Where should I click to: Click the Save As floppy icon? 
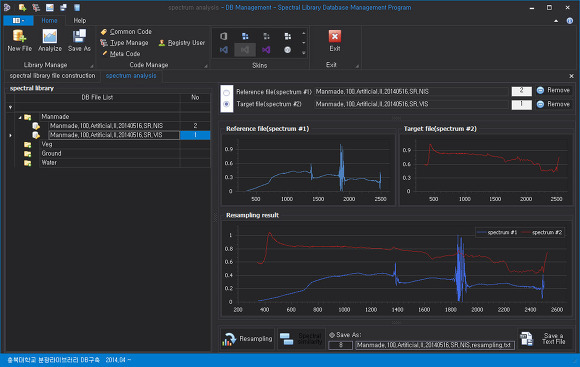(79, 36)
